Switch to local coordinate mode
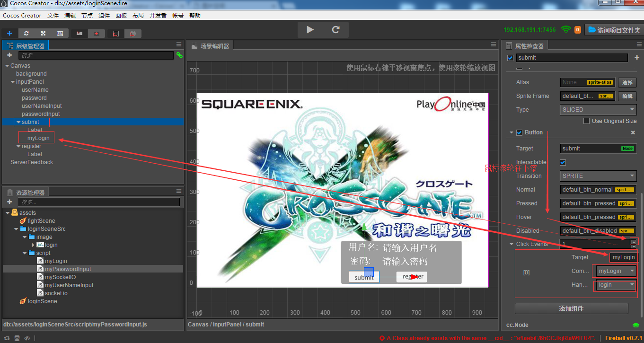 116,34
